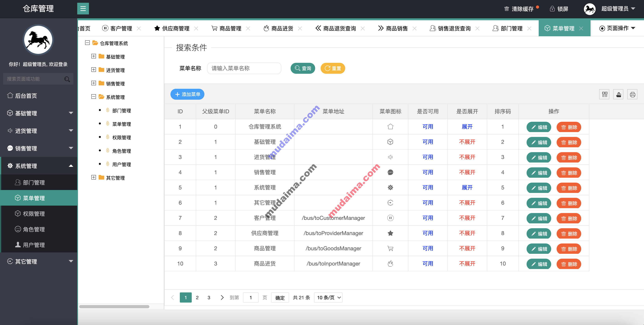644x325 pixels.
Task: Collapse the 系统管理 tree folder
Action: (x=93, y=97)
